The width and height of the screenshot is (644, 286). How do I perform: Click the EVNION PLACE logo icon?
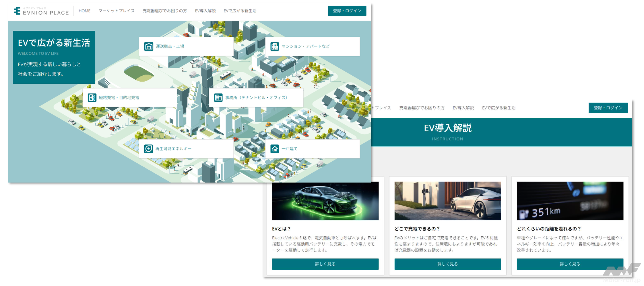click(x=17, y=11)
